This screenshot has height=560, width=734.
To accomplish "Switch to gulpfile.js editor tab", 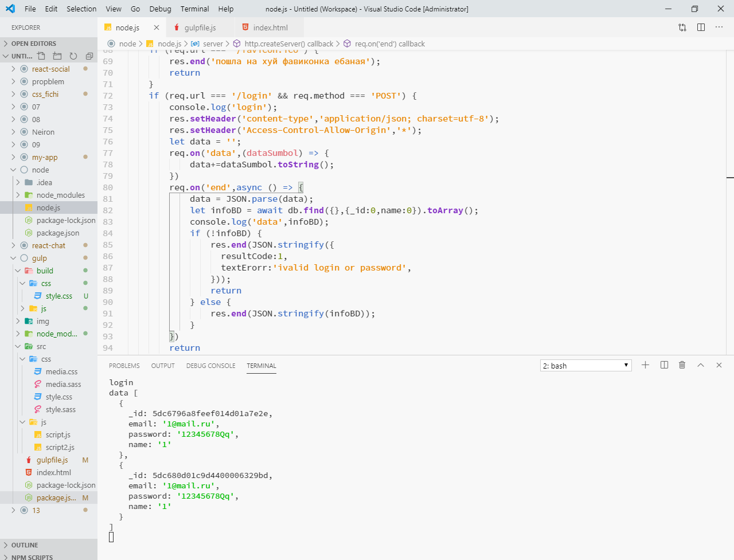I will (200, 28).
